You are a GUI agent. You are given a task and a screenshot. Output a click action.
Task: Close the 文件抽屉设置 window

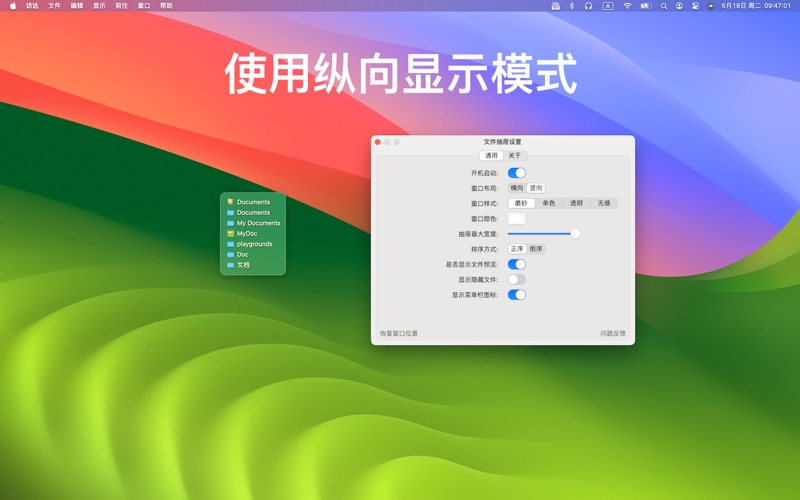click(378, 142)
